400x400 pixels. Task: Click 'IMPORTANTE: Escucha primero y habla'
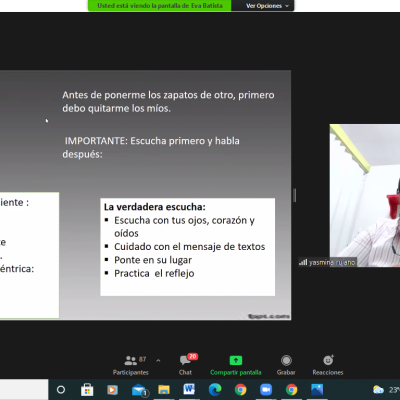tap(152, 141)
